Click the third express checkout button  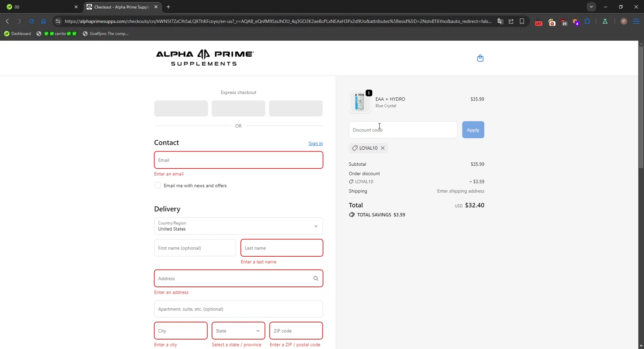tap(296, 109)
